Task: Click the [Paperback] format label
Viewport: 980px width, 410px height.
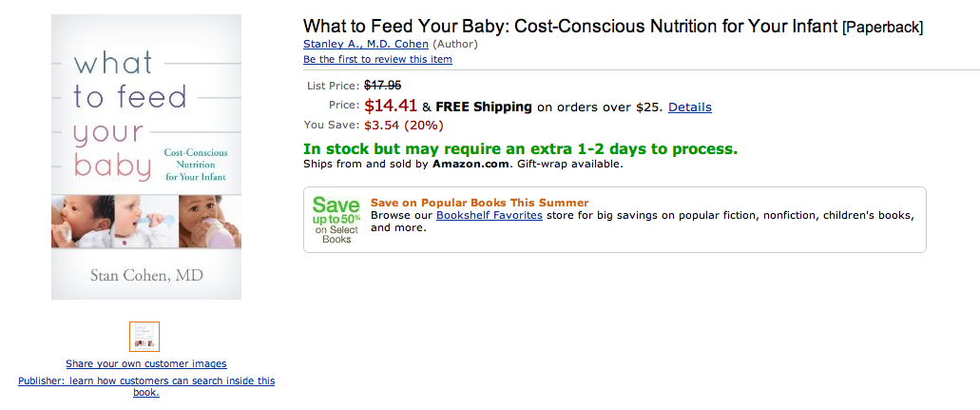Action: pos(882,28)
